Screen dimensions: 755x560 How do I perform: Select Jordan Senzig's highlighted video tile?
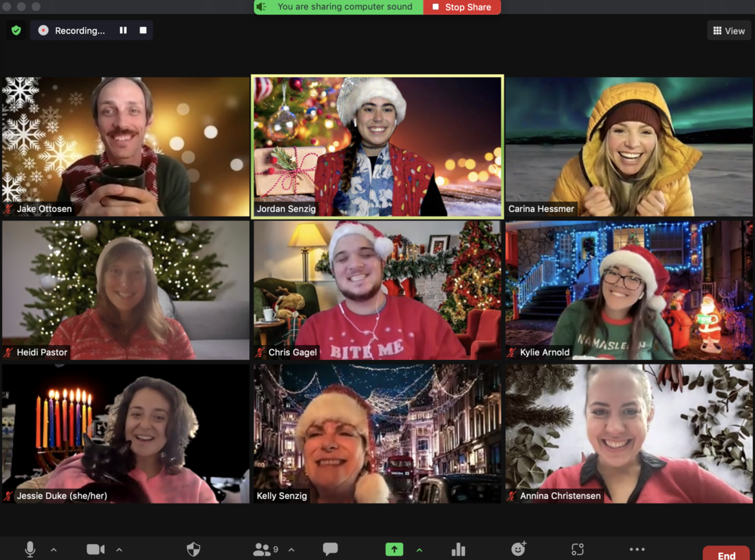(x=377, y=146)
